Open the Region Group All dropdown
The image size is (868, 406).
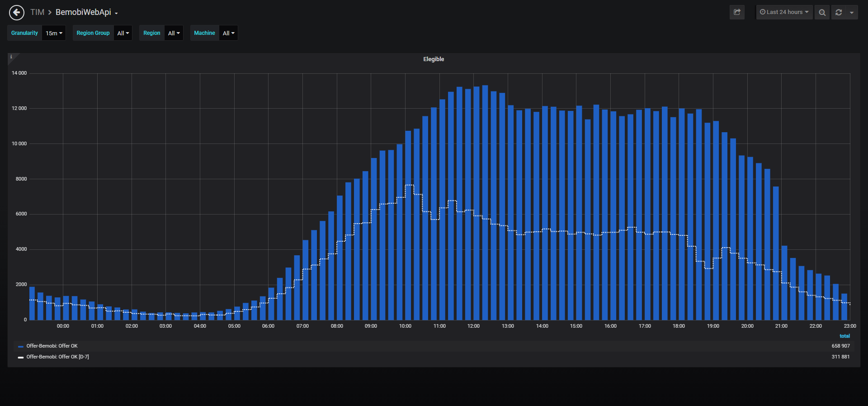click(x=123, y=33)
